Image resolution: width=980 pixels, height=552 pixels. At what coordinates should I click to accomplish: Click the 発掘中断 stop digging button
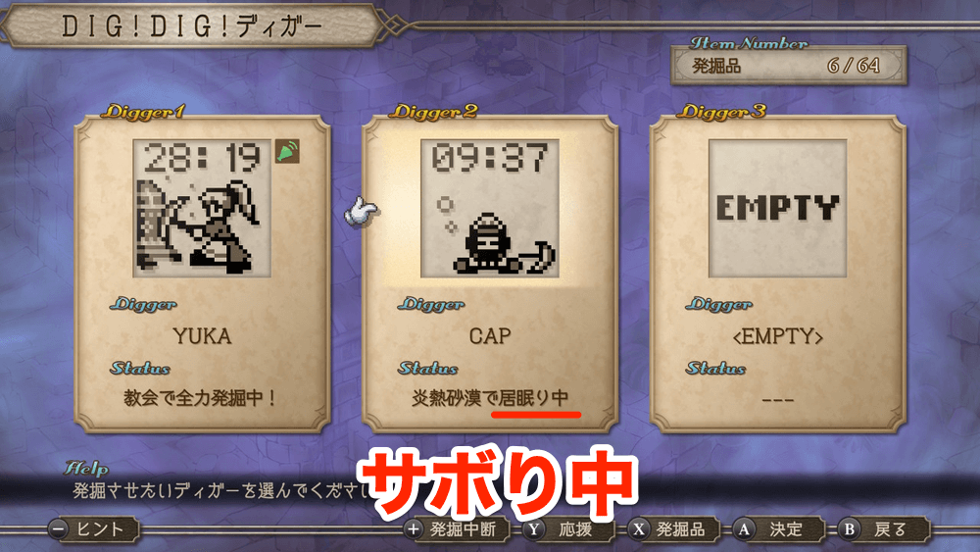(457, 529)
